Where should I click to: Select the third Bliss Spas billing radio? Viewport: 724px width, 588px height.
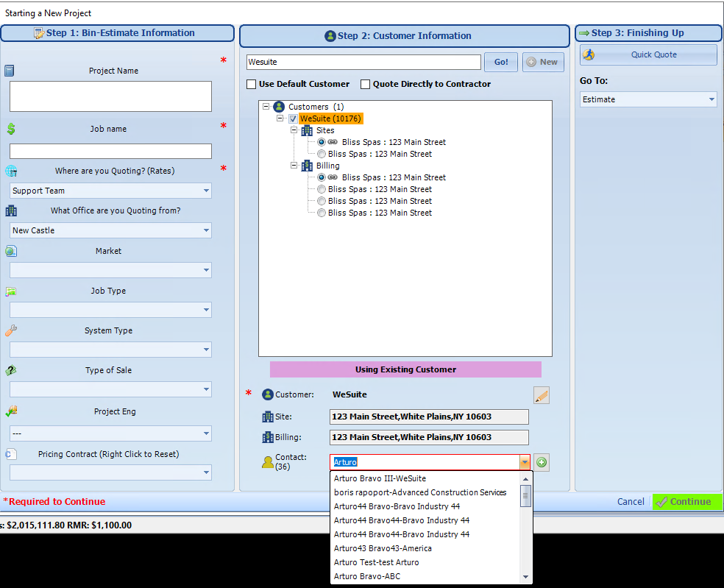322,201
